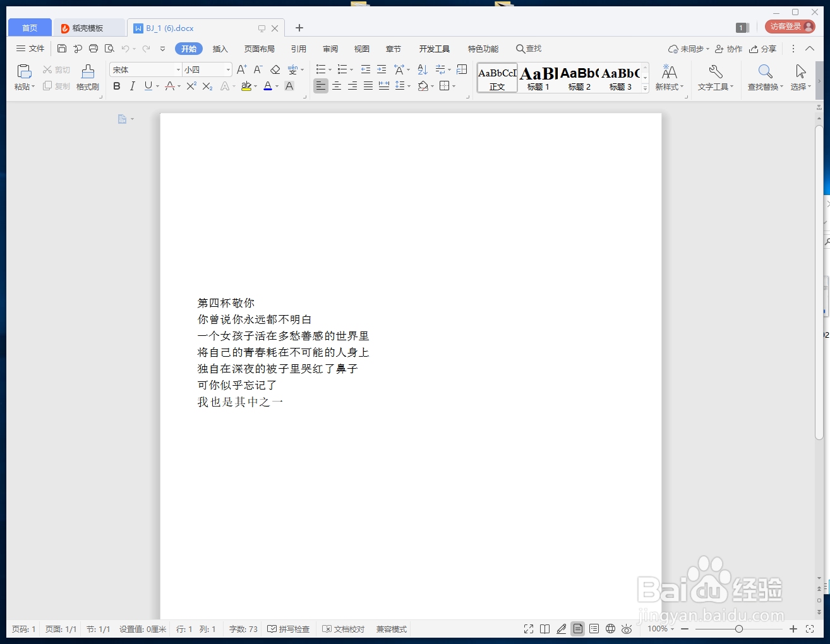Open the New Style tool

pos(669,77)
